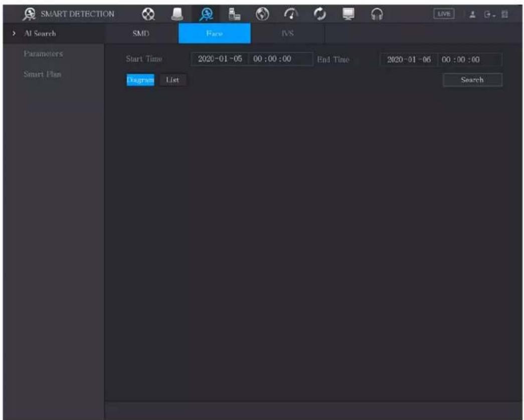Image resolution: width=524 pixels, height=420 pixels.
Task: Open the backup refresh arrows icon
Action: tap(320, 14)
